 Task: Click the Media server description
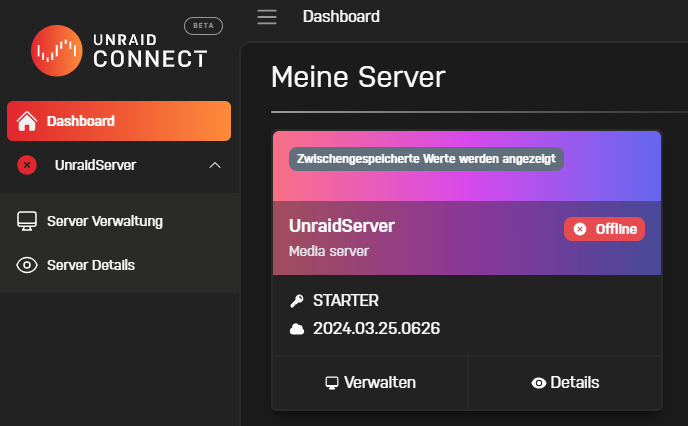(x=329, y=251)
